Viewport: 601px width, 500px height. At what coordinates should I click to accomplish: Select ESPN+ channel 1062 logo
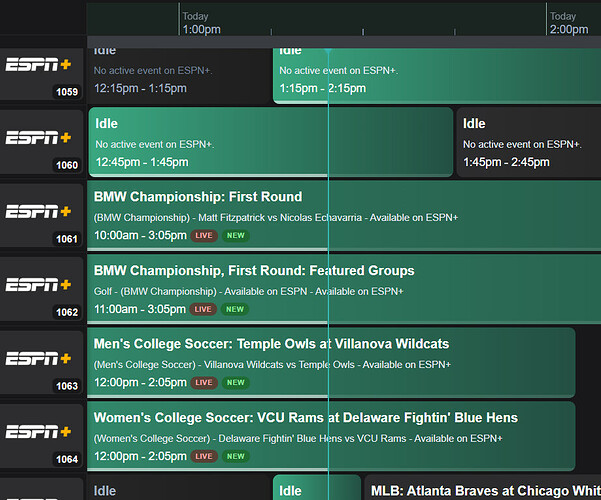pos(38,285)
